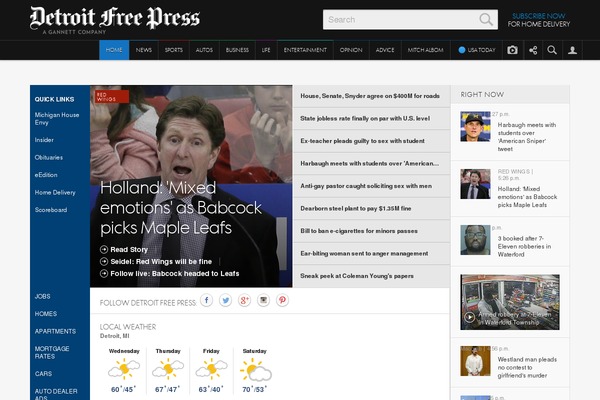Open the share icon in navigation bar
Viewport: 600px width, 400px height.
coord(533,50)
